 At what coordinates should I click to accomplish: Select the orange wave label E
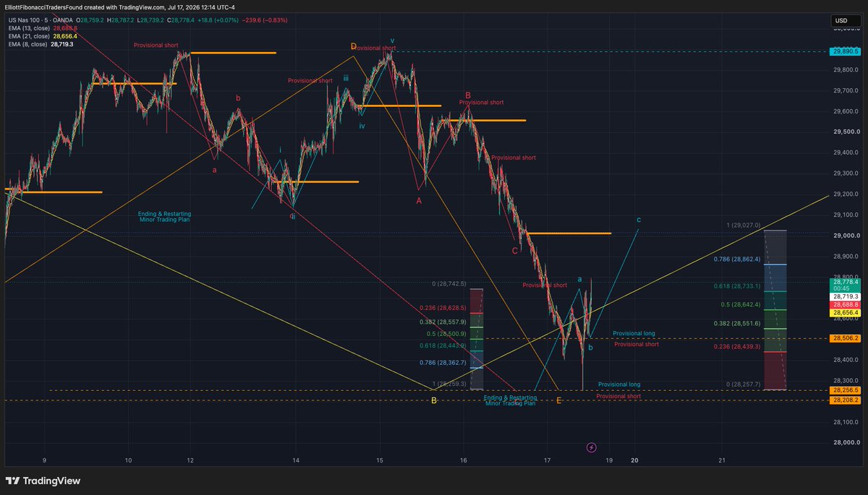coord(559,400)
